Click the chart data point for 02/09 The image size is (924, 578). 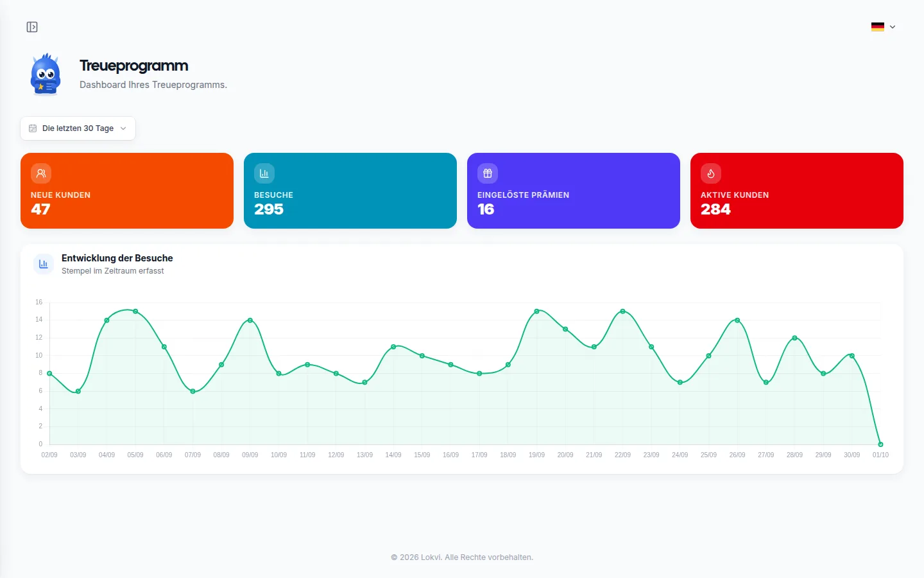click(x=49, y=374)
